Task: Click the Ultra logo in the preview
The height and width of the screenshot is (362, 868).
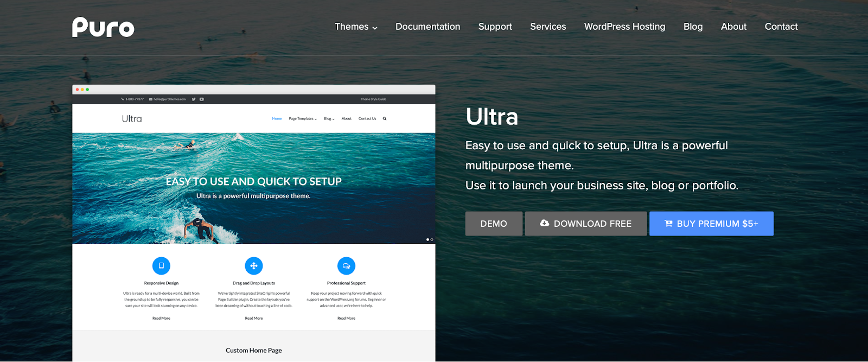Action: [132, 119]
